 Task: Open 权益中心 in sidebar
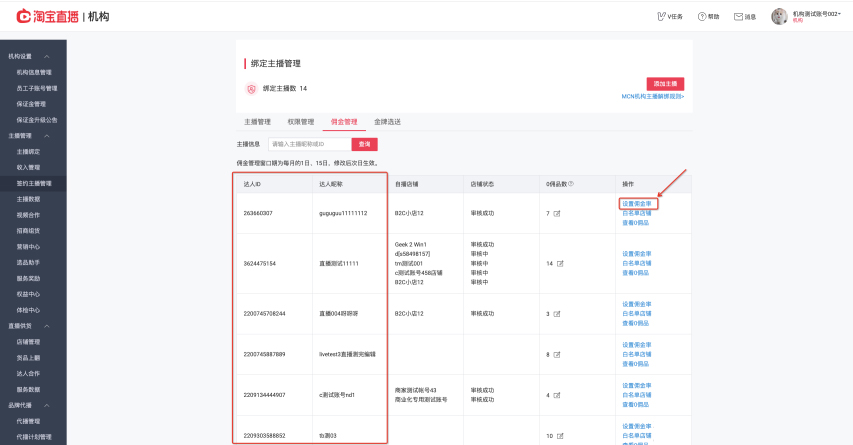(28, 294)
